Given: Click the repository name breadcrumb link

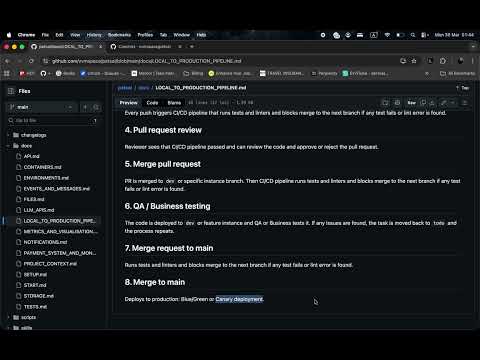Looking at the screenshot, I should [x=125, y=88].
